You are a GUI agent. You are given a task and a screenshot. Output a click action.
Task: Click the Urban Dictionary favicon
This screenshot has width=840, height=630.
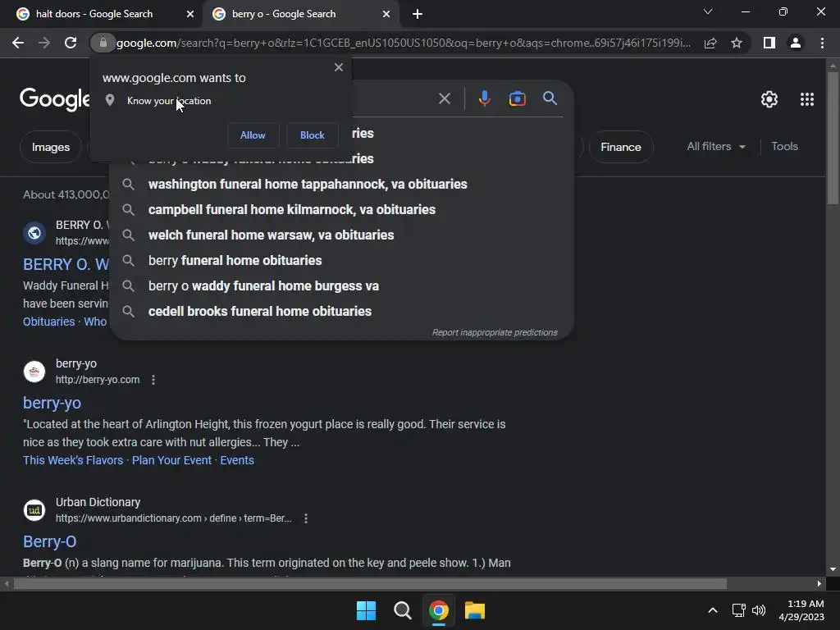click(x=34, y=510)
